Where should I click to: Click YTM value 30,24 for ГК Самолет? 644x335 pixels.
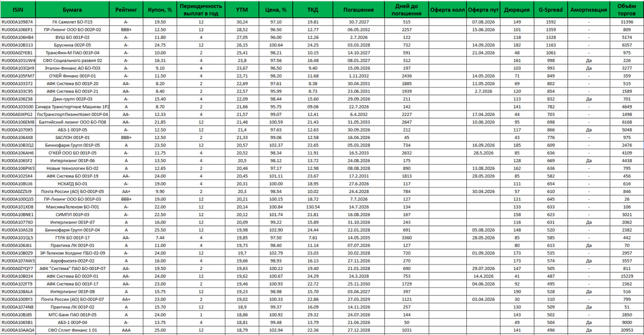coord(241,21)
